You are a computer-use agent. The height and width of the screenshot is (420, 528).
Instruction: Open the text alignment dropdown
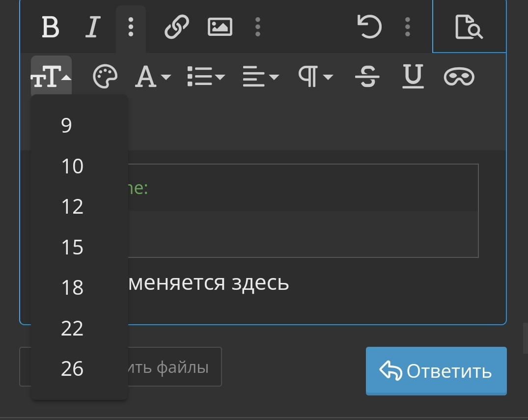coord(261,77)
